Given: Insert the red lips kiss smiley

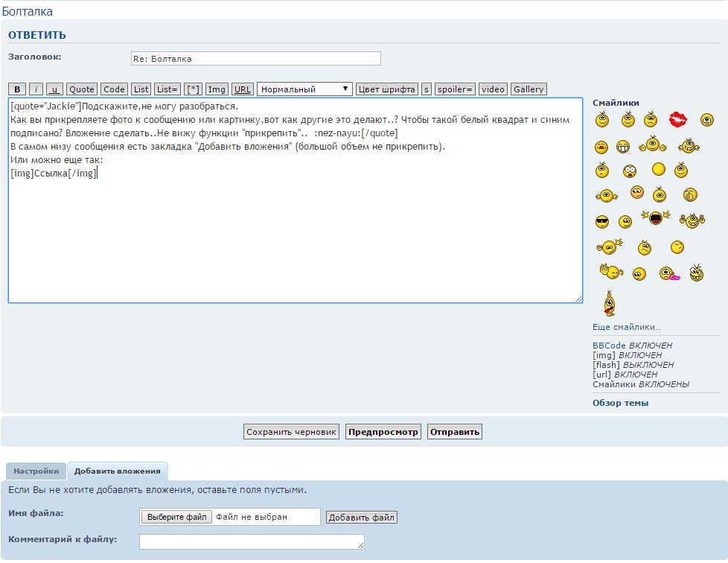Looking at the screenshot, I should 677,119.
